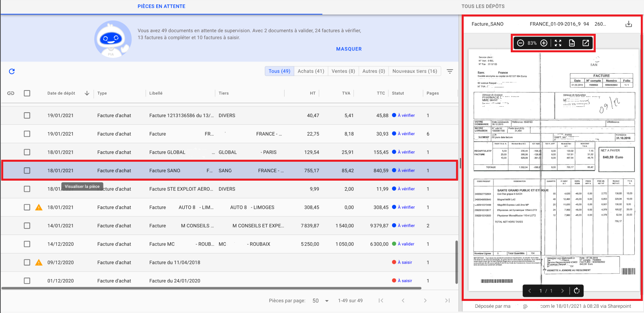
Task: Select the Achats (41) filter
Action: pyautogui.click(x=311, y=71)
